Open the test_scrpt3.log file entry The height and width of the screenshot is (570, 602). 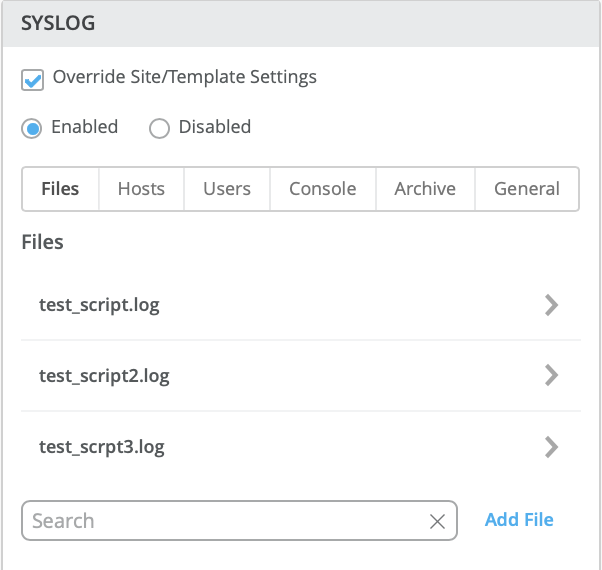(x=102, y=447)
